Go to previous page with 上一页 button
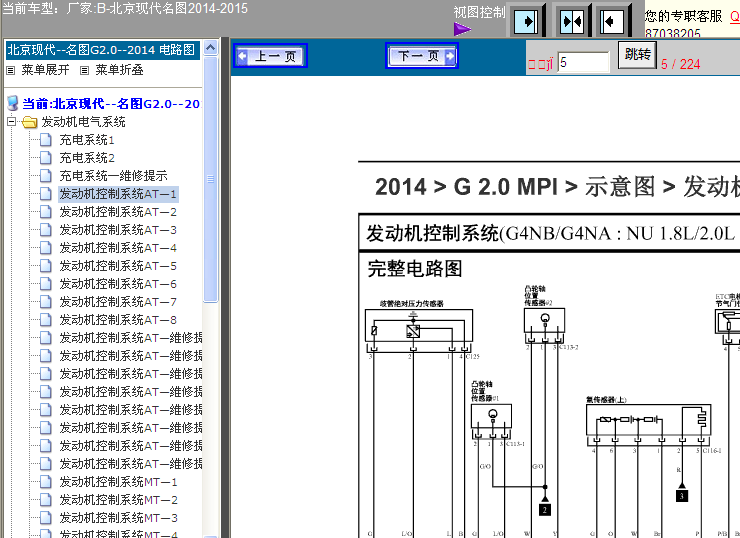This screenshot has width=740, height=538. pyautogui.click(x=270, y=56)
